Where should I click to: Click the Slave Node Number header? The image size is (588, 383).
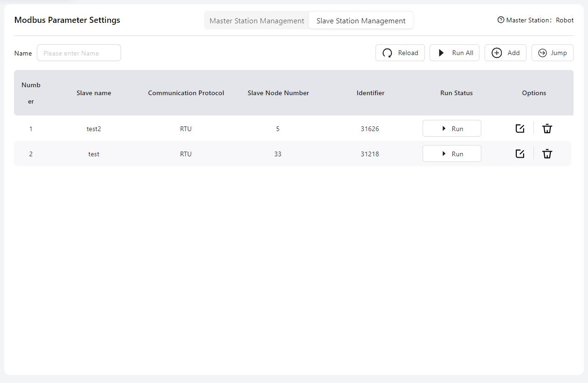(278, 93)
